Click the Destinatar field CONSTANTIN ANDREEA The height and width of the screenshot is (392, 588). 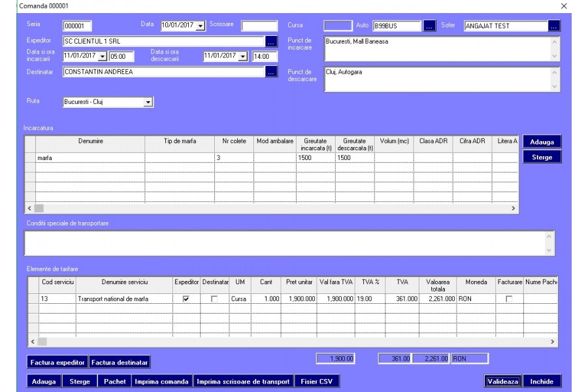164,72
